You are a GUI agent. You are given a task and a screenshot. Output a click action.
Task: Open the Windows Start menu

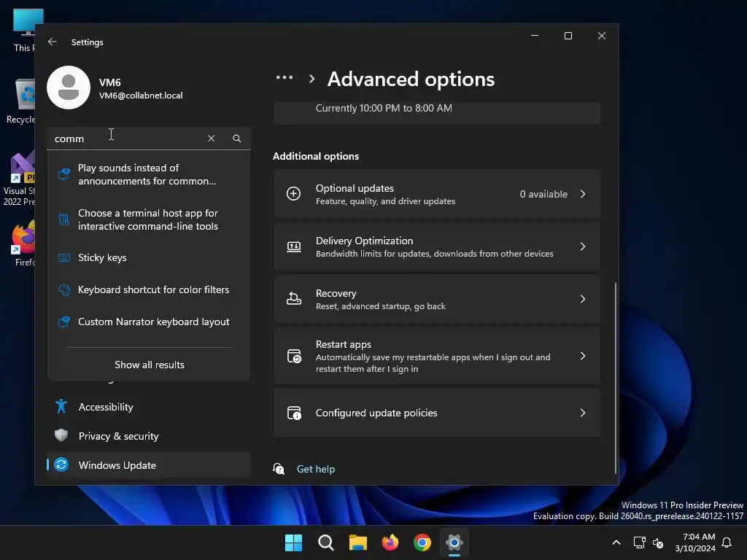click(x=293, y=542)
